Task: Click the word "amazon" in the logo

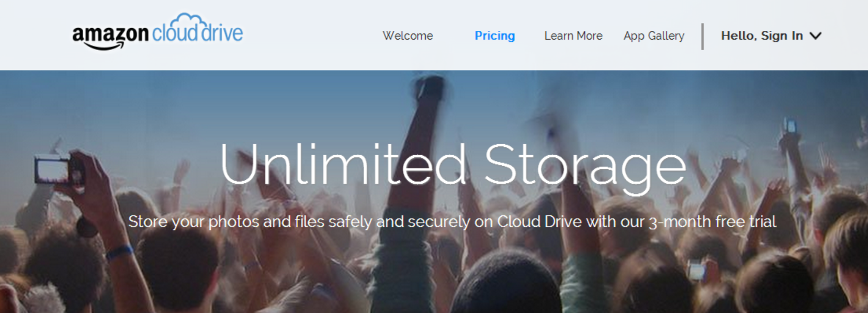Action: pos(110,34)
